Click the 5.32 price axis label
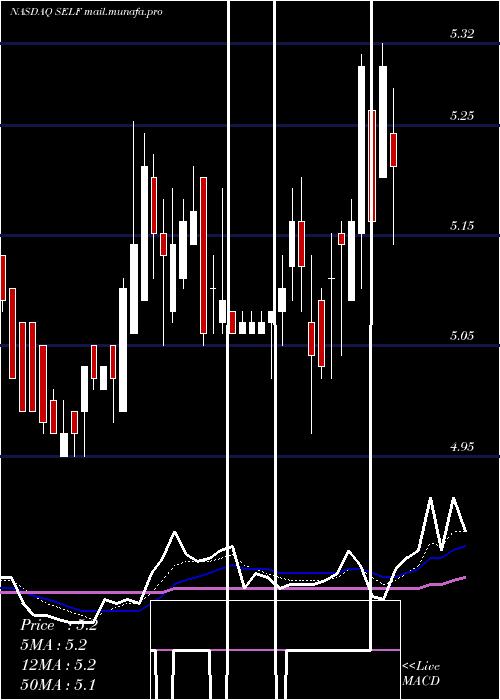Viewport: 500px width, 700px height. (x=462, y=33)
